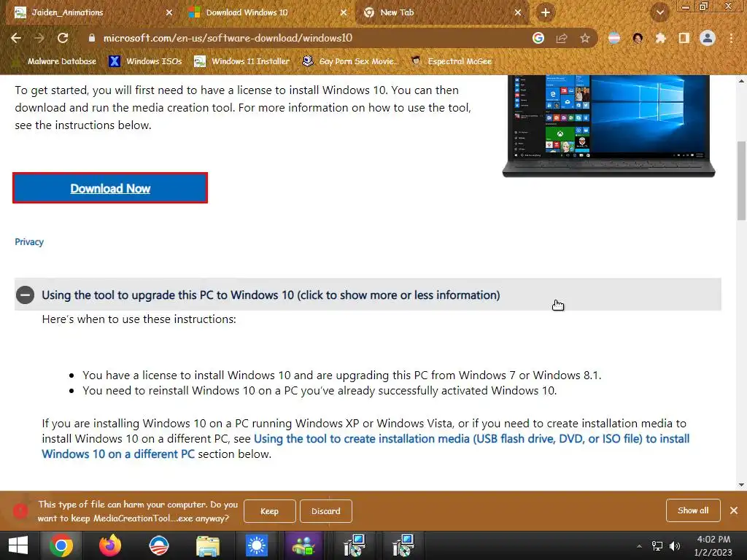Close the New Tab tab
The width and height of the screenshot is (747, 560).
[518, 12]
